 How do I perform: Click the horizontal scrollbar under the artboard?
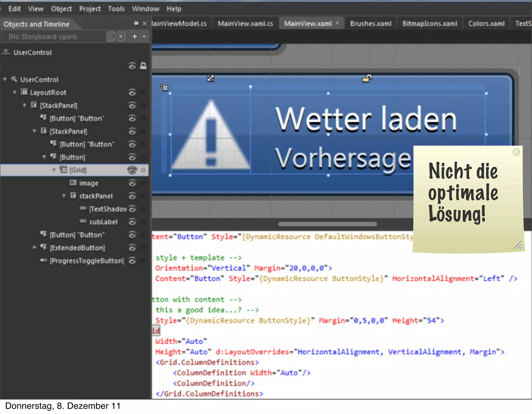(x=327, y=224)
